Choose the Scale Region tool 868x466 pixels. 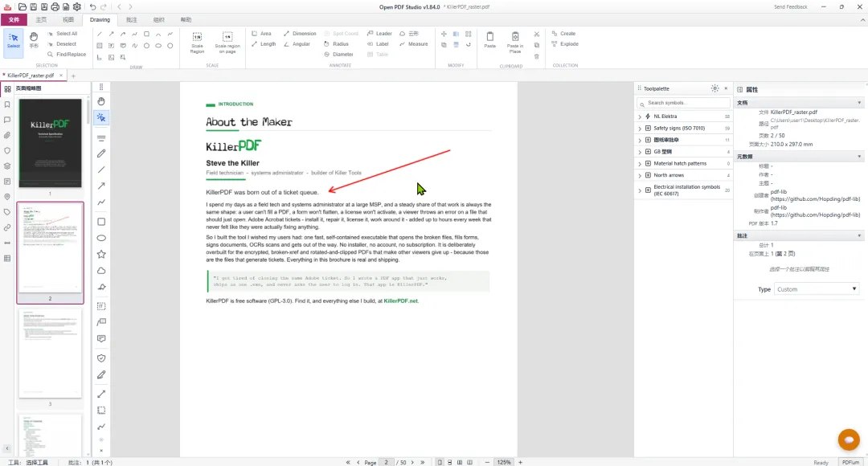coord(197,43)
